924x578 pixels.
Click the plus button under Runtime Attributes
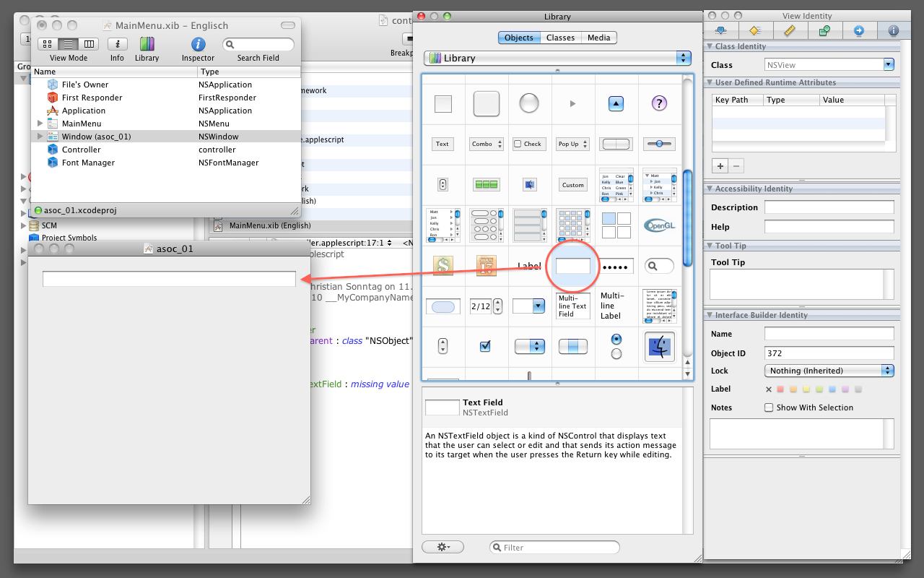720,165
